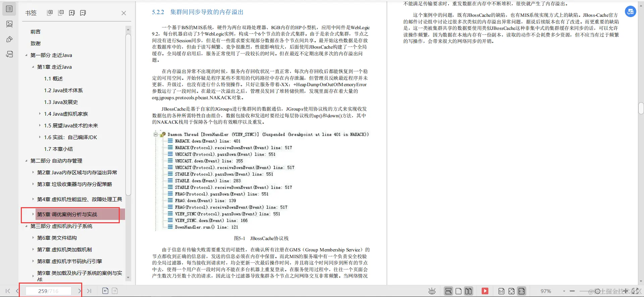The image size is (644, 297).
Task: Click heading 5.2.2 集群间同步导致的内存溢出
Action: 198,12
